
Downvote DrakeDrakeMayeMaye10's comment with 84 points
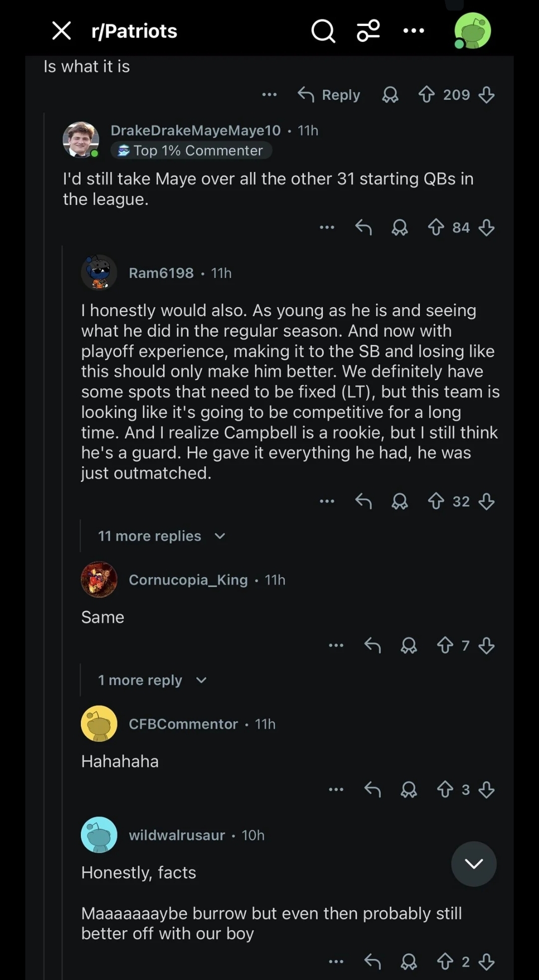coord(487,228)
